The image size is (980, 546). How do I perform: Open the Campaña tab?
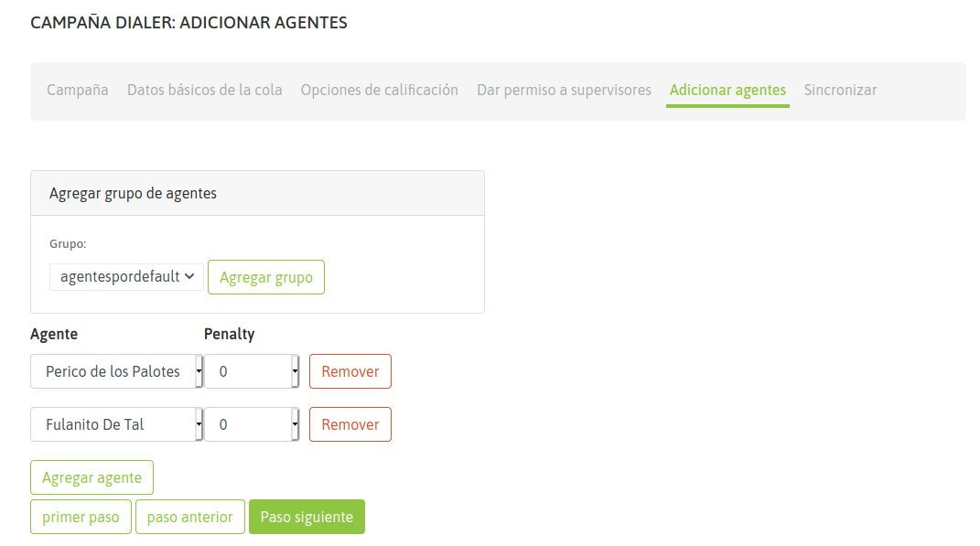tap(78, 90)
